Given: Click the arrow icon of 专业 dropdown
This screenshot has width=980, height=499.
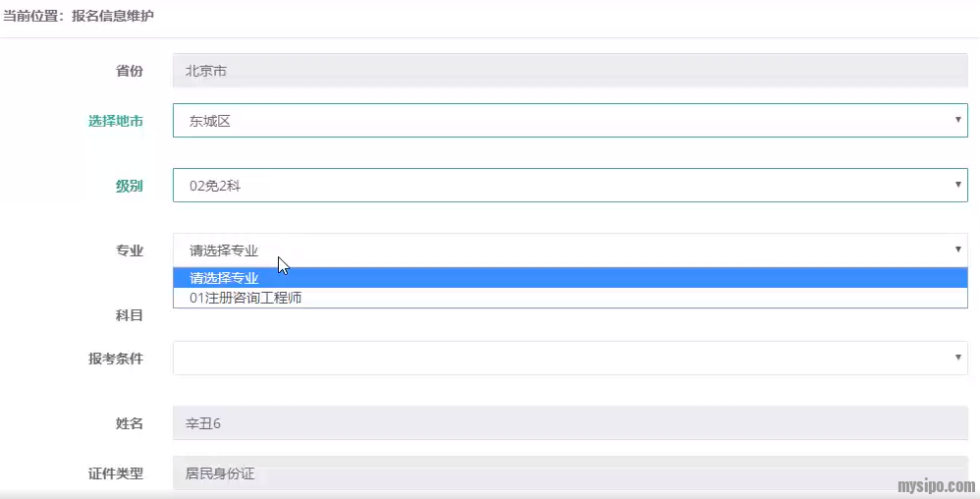Looking at the screenshot, I should click(957, 249).
